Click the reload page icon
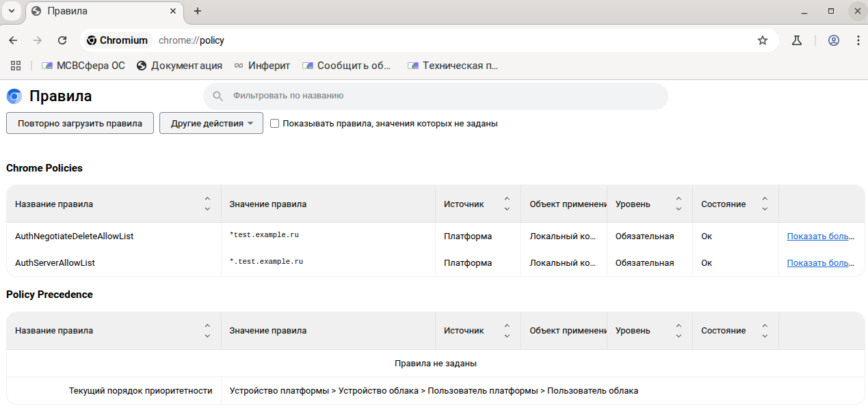 tap(62, 40)
